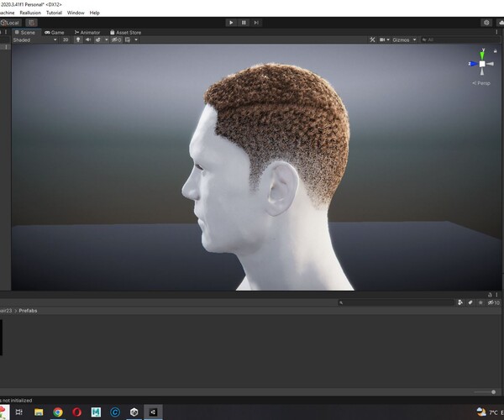Open the weather widget showing 7°C
The image size is (504, 420).
click(490, 412)
